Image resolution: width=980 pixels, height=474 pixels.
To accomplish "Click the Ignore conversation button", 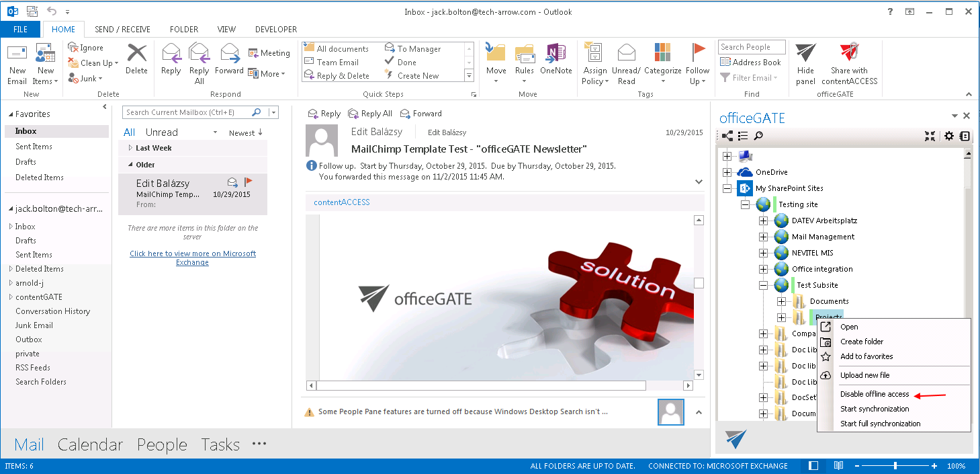I will point(86,48).
